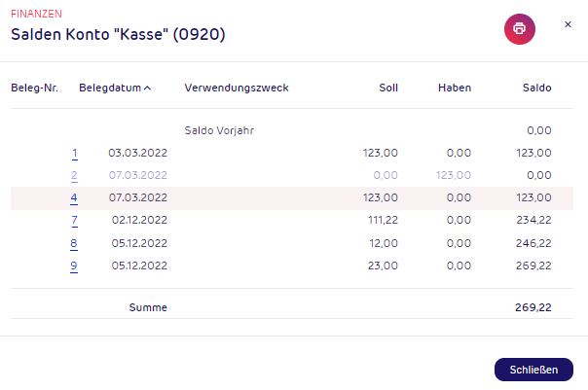The height and width of the screenshot is (390, 588).
Task: Close the Salden Konto dialog with X
Action: click(568, 24)
